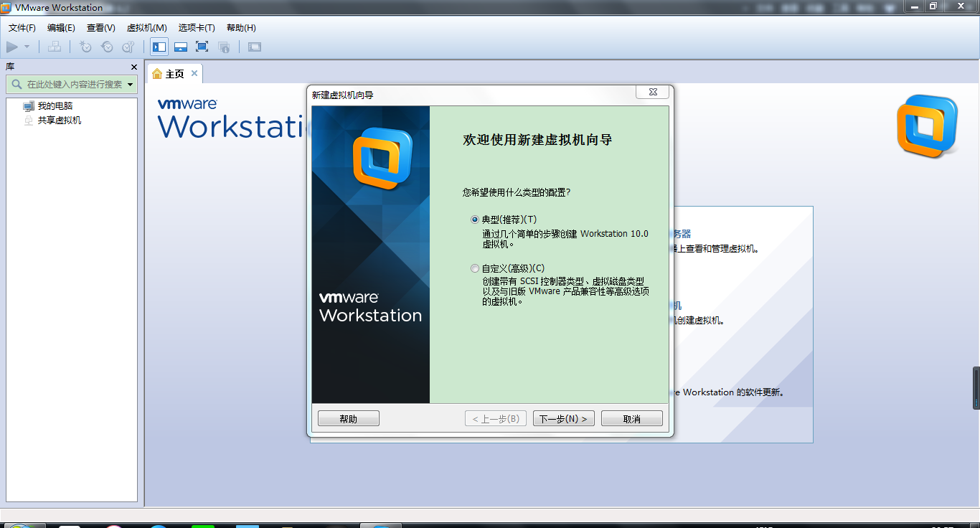
Task: Click the 取消 button in the wizard
Action: (632, 418)
